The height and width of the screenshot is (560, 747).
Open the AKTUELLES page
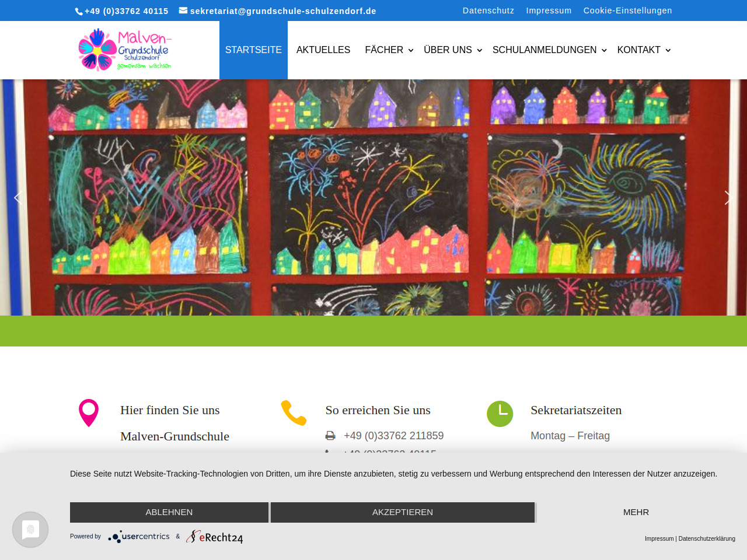pyautogui.click(x=323, y=50)
